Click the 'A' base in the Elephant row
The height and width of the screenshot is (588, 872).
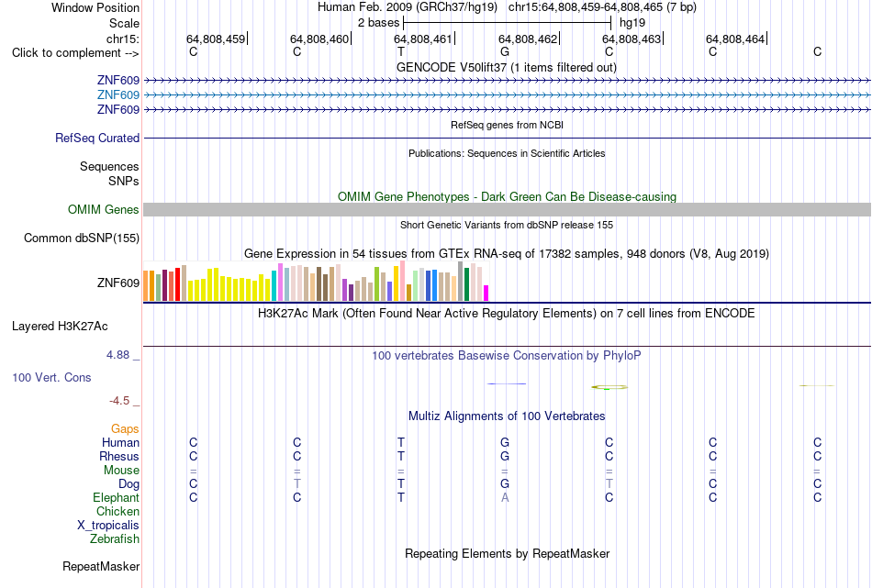point(505,497)
